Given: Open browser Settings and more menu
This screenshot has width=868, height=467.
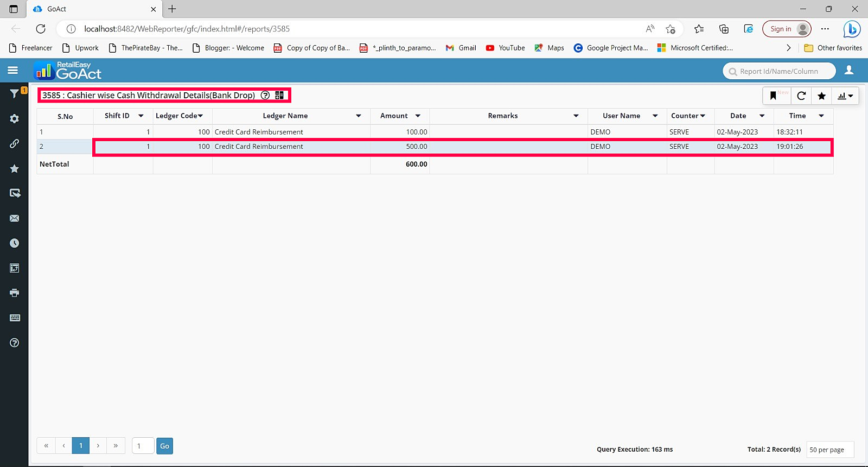Looking at the screenshot, I should point(825,29).
